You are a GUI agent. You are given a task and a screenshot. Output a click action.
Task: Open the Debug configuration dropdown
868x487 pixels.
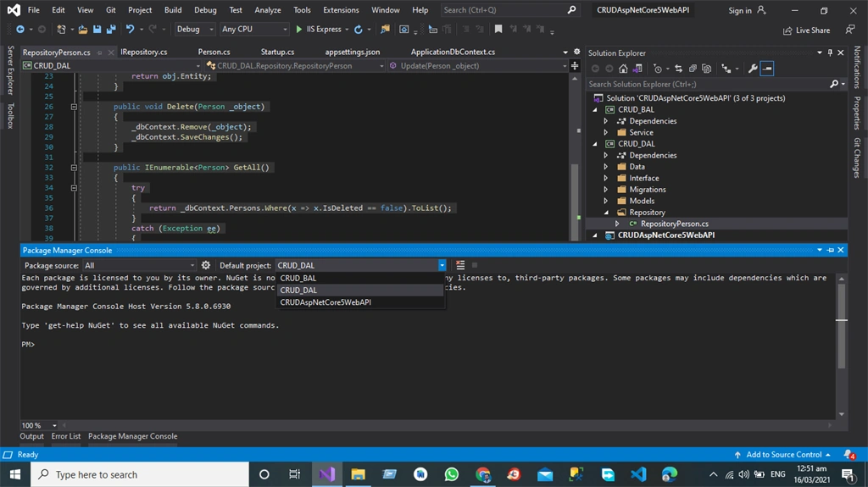195,30
